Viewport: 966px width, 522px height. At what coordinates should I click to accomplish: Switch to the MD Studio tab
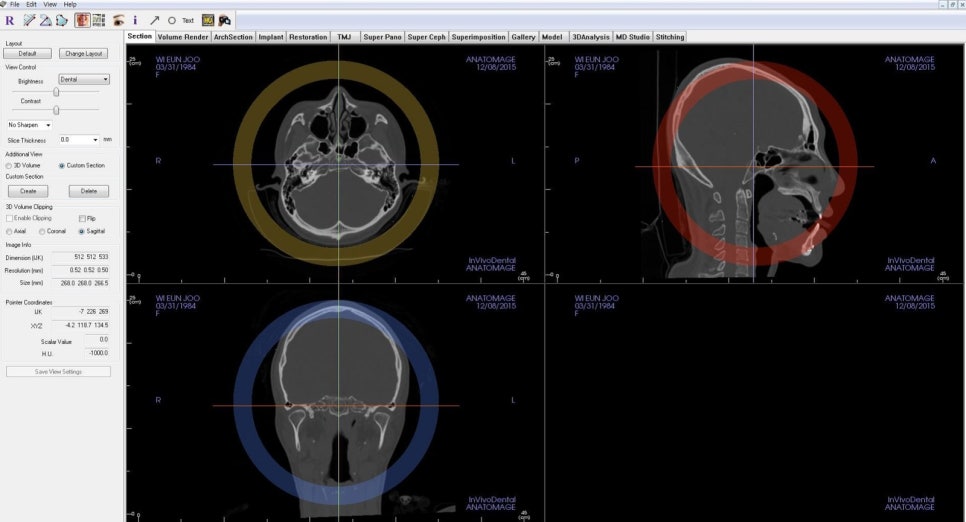click(633, 37)
